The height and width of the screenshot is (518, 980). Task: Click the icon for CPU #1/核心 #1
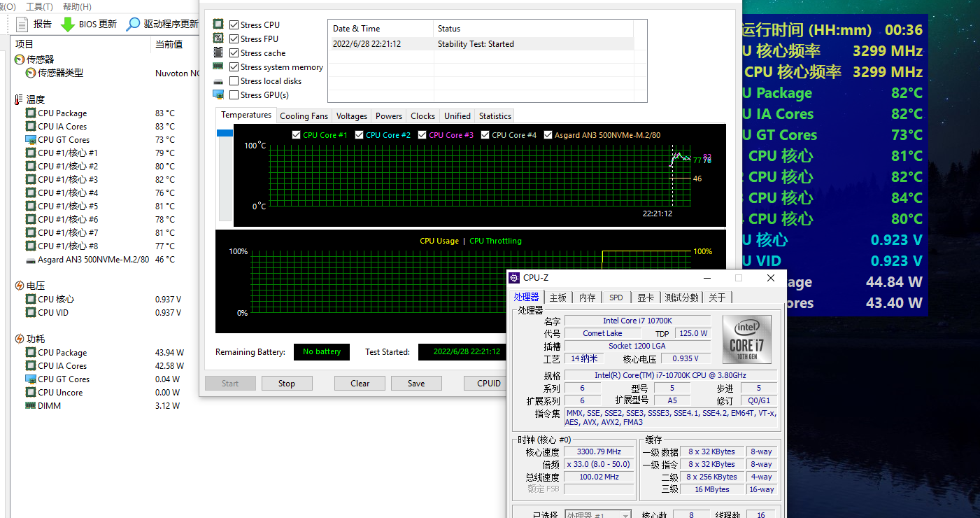click(31, 153)
